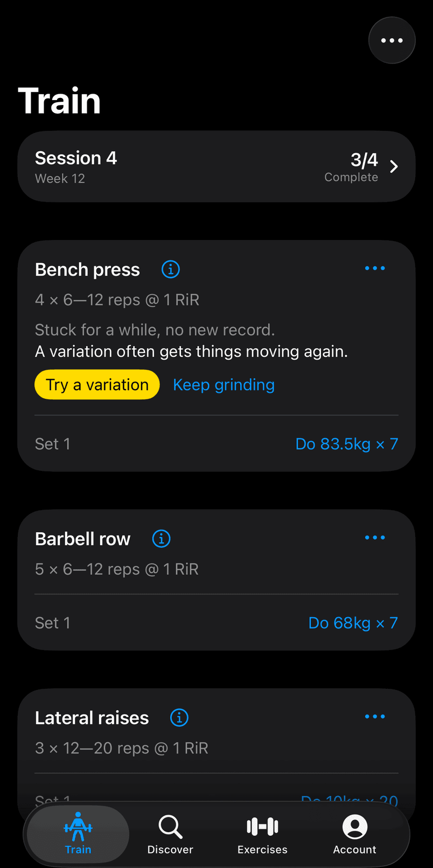Screen dimensions: 433x868
Task: Open Lateral raises options menu
Action: click(375, 716)
